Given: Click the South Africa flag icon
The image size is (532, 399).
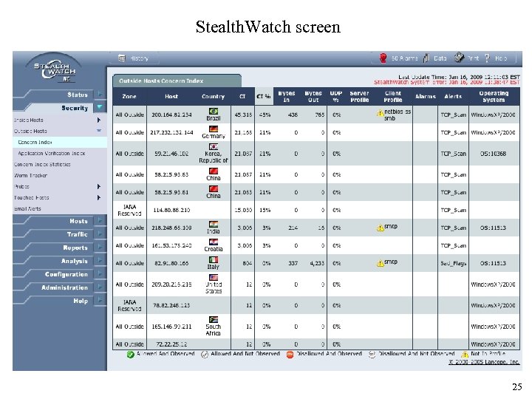Looking at the screenshot, I should pos(214,320).
